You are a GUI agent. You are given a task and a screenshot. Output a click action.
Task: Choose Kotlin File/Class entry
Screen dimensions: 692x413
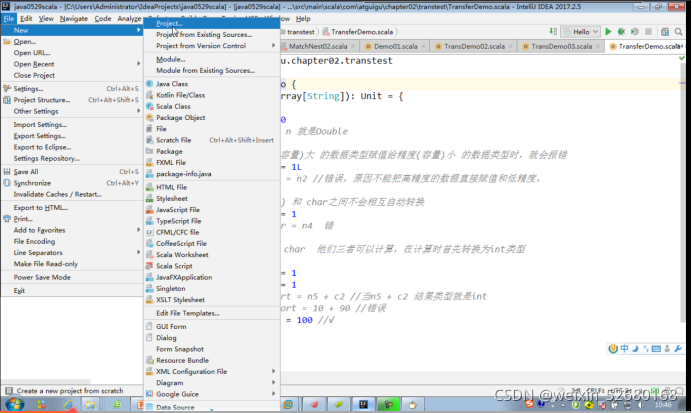click(x=212, y=95)
